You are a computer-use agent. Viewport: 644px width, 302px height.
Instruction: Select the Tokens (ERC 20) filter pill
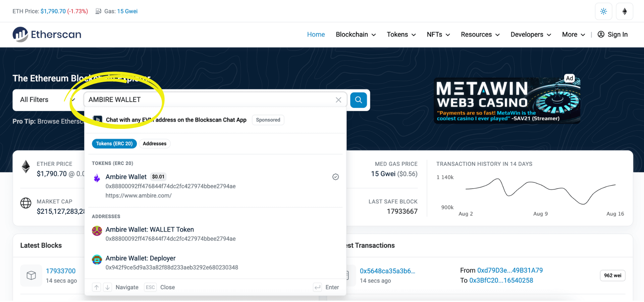point(114,144)
